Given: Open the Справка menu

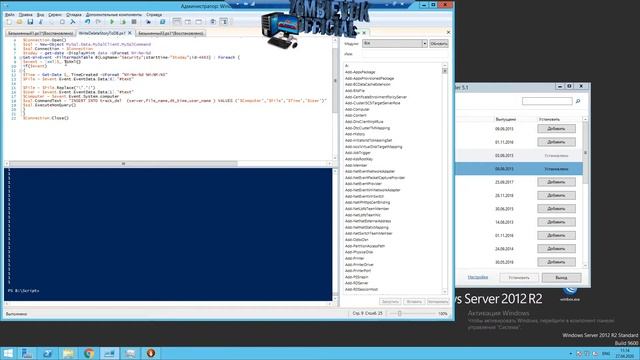Looking at the screenshot, I should (x=154, y=15).
